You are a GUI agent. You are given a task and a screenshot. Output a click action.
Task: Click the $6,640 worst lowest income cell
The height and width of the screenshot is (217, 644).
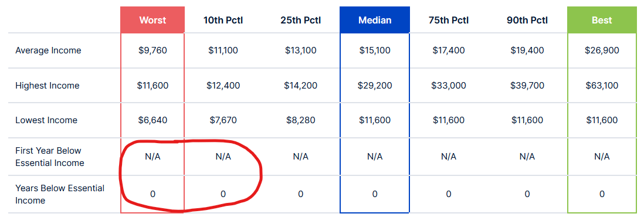tap(152, 120)
